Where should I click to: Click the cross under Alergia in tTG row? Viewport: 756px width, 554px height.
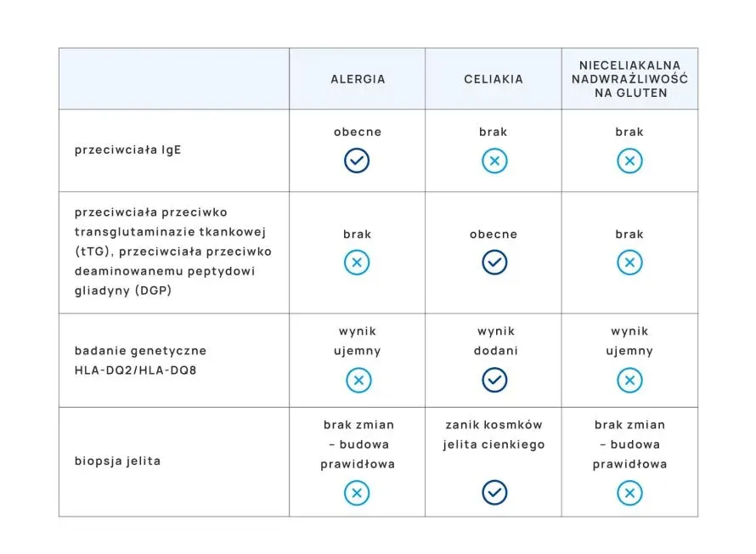357,263
